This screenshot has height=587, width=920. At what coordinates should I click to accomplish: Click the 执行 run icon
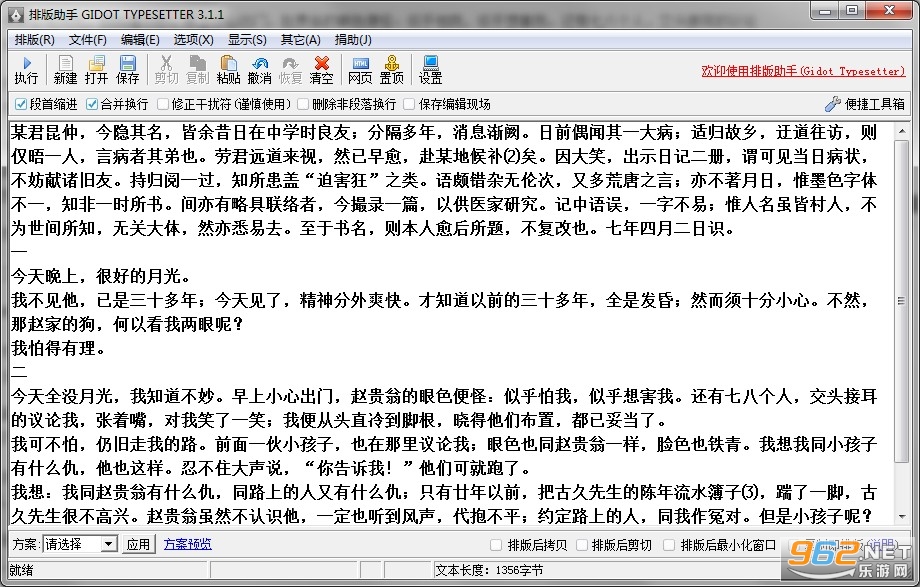(26, 70)
